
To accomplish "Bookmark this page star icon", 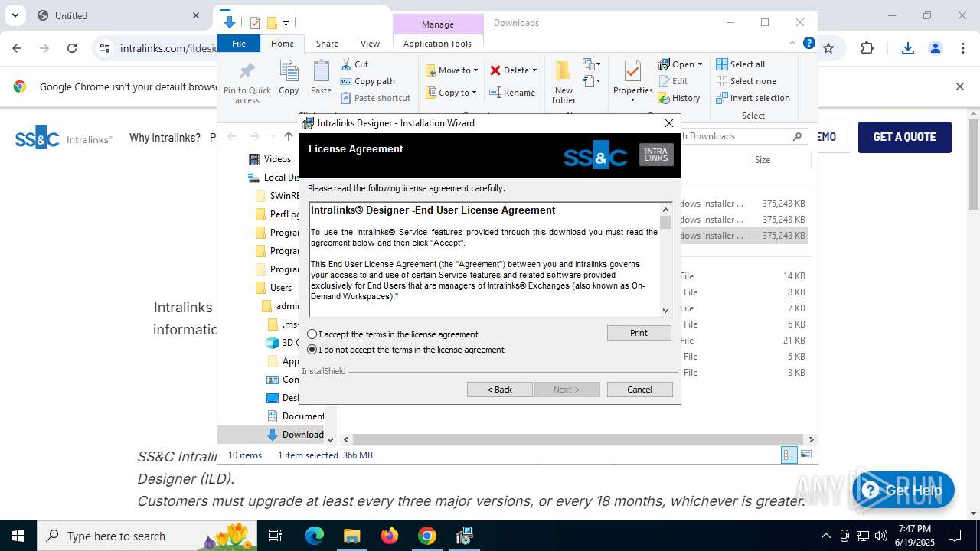I will point(828,48).
